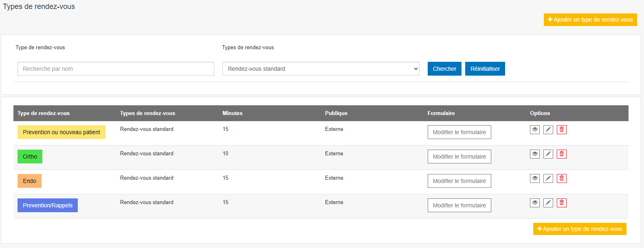View the Prevention ou nouveau patient row
This screenshot has width=644, height=248.
pyautogui.click(x=534, y=130)
